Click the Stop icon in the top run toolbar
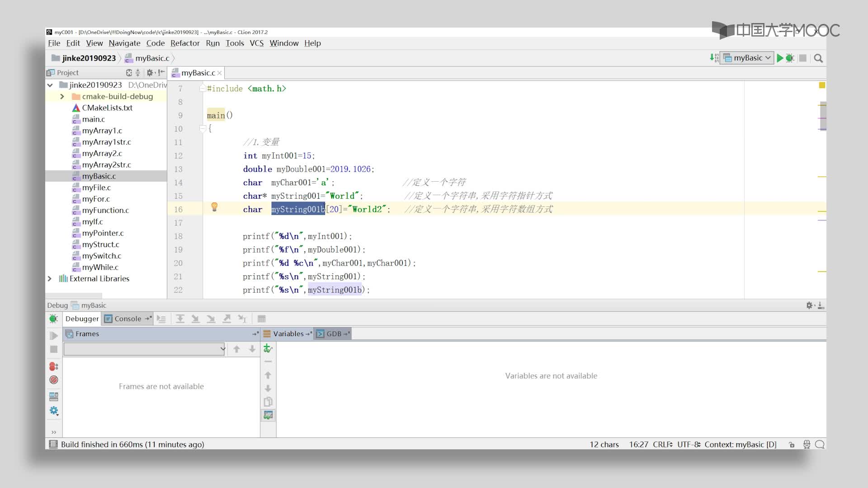The height and width of the screenshot is (488, 868). click(x=803, y=58)
